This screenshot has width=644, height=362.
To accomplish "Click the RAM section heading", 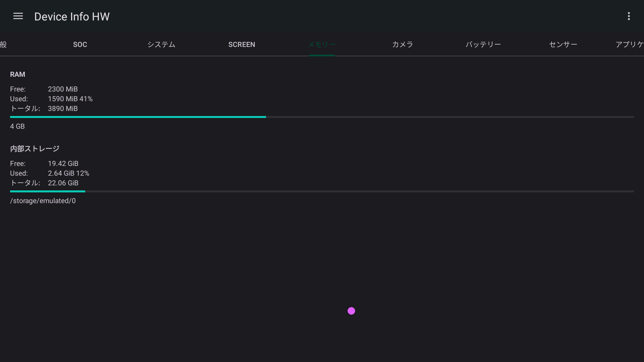I will click(x=17, y=74).
